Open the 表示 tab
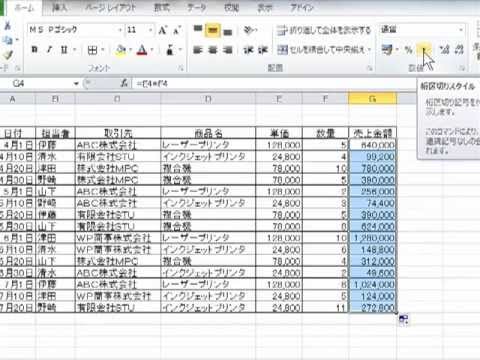The height and width of the screenshot is (360, 480). [x=265, y=8]
